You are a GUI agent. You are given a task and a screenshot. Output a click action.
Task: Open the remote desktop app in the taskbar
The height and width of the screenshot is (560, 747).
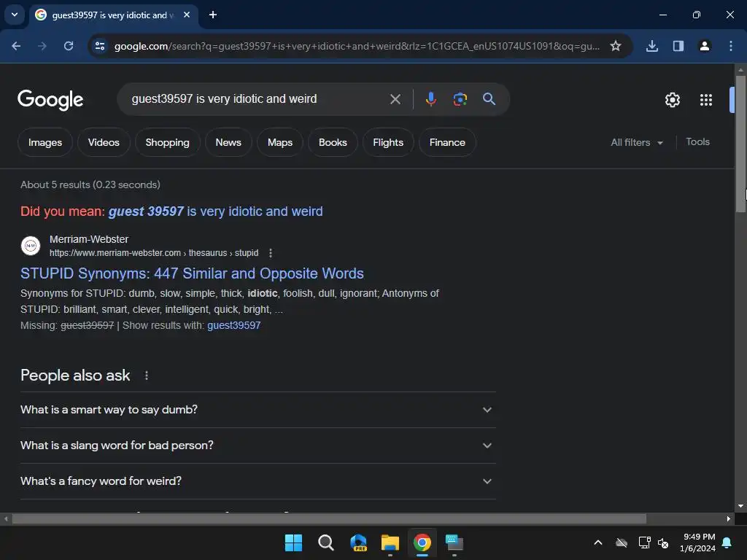[454, 542]
